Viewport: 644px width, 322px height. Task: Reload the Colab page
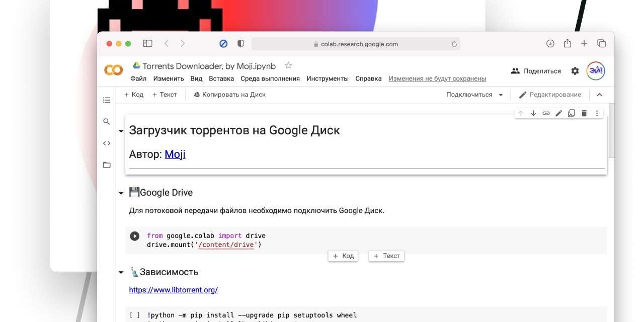454,44
